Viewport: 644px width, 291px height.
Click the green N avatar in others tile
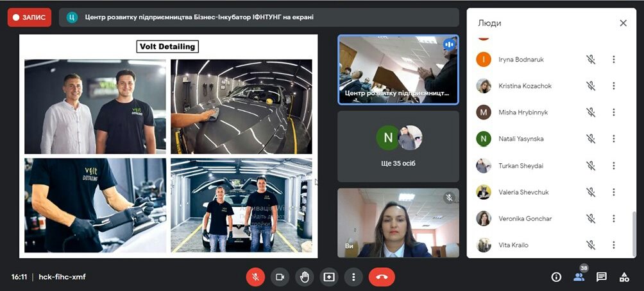pyautogui.click(x=387, y=138)
